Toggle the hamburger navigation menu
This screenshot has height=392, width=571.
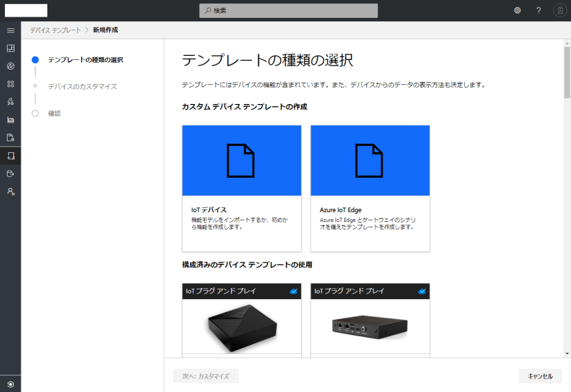pyautogui.click(x=10, y=30)
